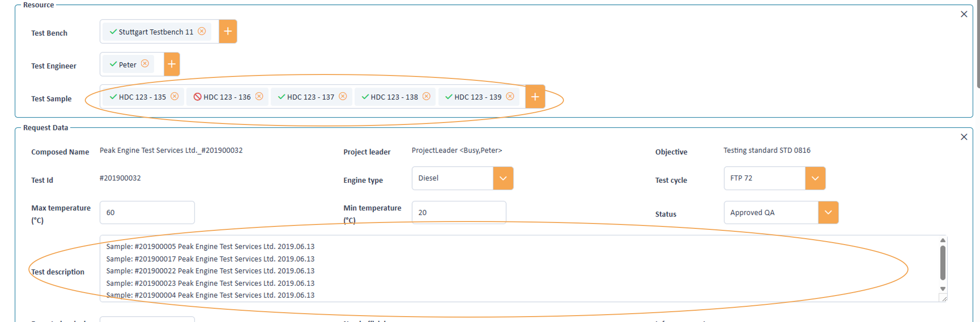Viewport: 980px width, 322px height.
Task: Click description scrollbar up arrow
Action: 943,240
